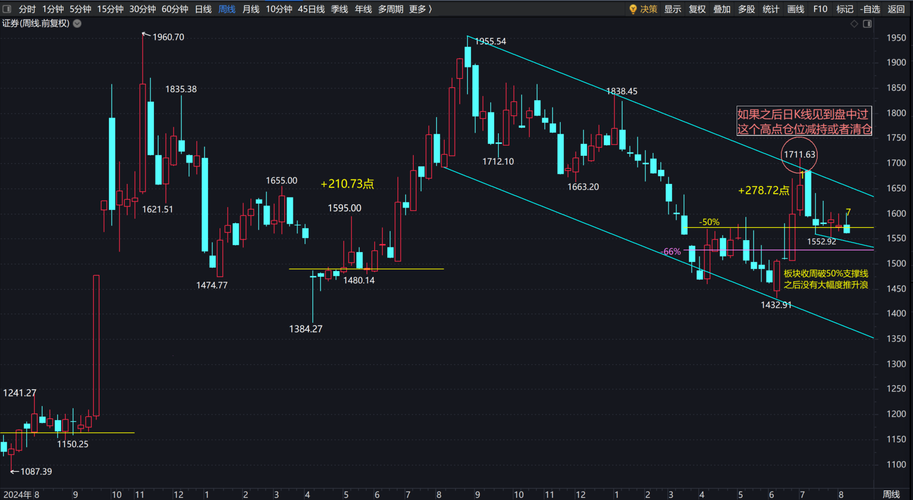Select the red boxed 如果之后日K线 note
Viewport: 913px width, 500px height.
pyautogui.click(x=804, y=122)
